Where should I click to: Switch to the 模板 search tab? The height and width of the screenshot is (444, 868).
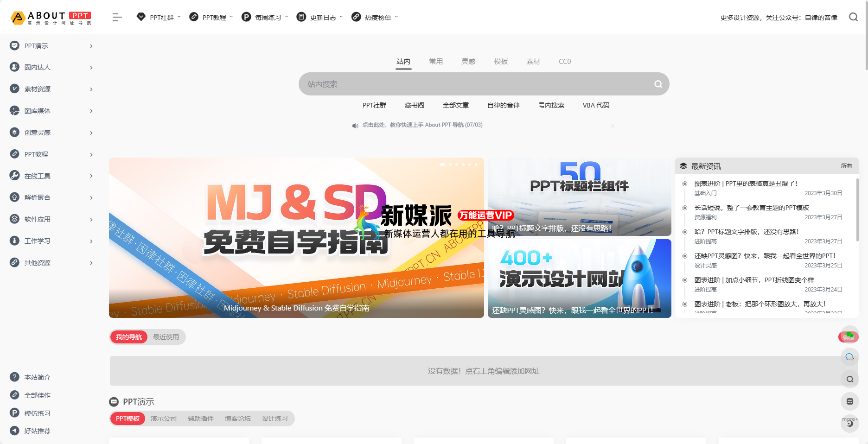tap(501, 61)
